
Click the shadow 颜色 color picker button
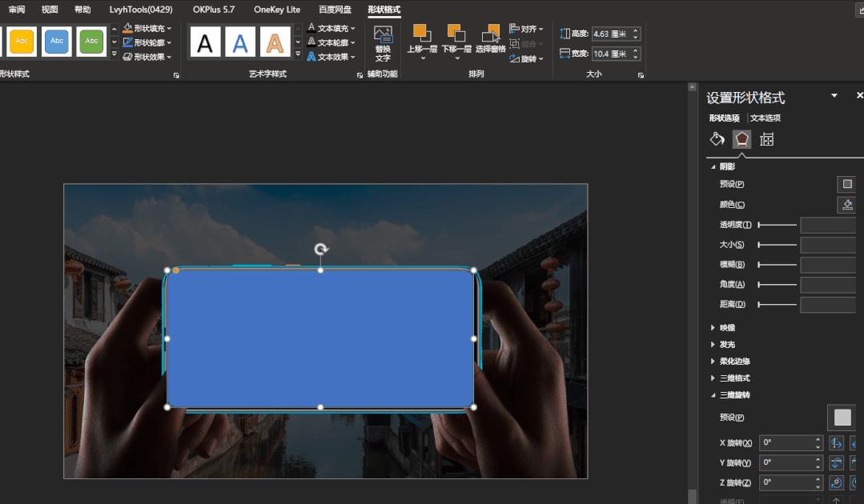pos(846,205)
